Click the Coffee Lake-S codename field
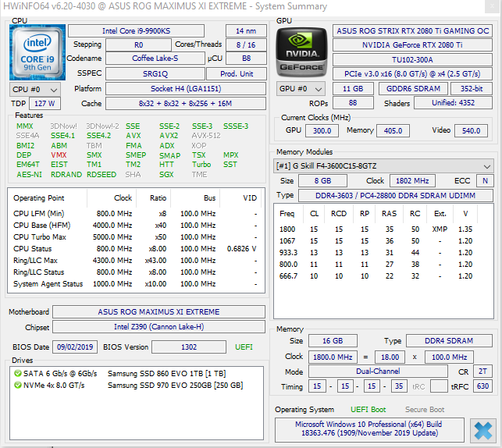 tap(155, 59)
